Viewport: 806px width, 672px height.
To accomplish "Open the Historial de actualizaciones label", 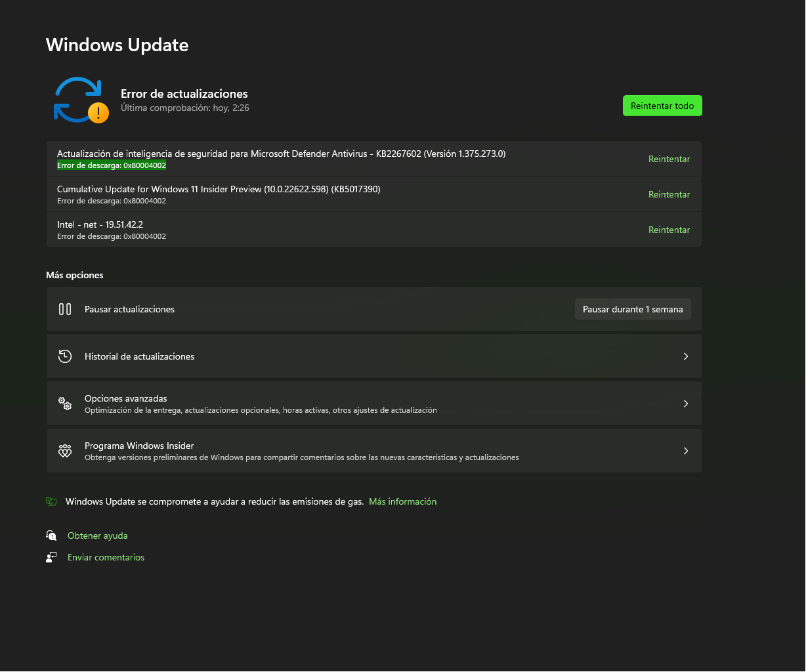I will pyautogui.click(x=139, y=356).
